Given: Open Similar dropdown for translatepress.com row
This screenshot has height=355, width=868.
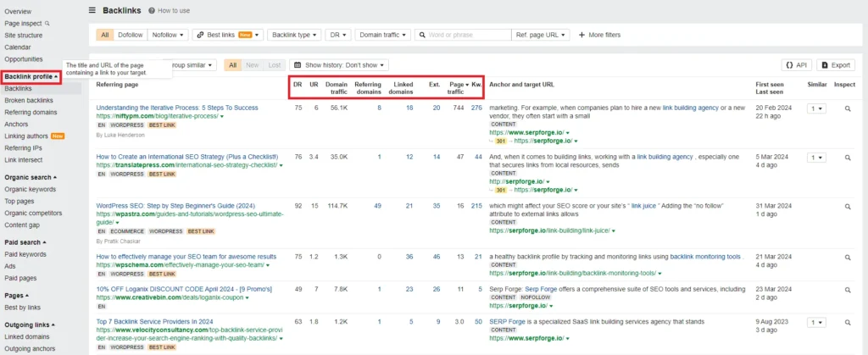Looking at the screenshot, I should click(x=816, y=158).
